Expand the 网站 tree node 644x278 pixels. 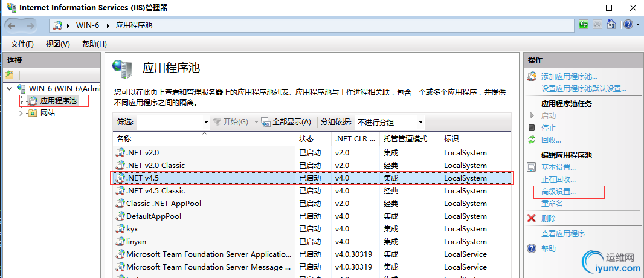click(x=21, y=114)
